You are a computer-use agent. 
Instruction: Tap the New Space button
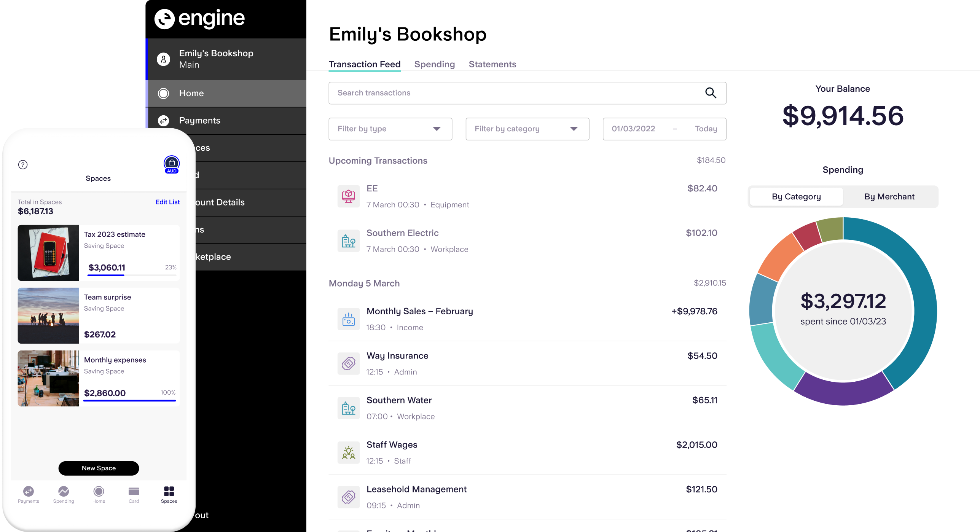coord(98,468)
